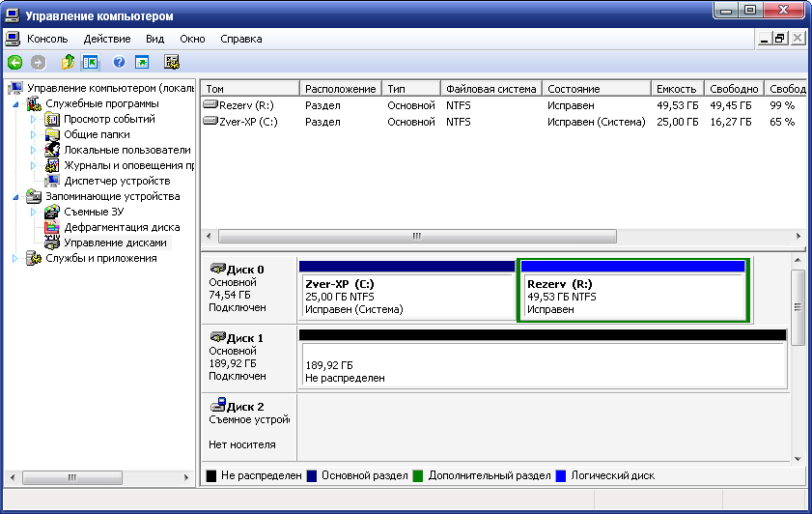Open the Действие menu

click(106, 39)
